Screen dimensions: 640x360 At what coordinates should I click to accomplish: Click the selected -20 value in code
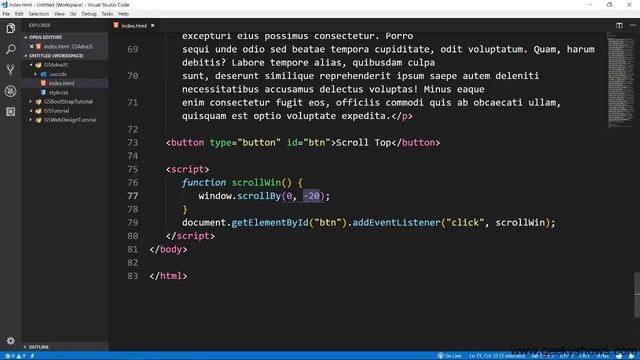311,196
